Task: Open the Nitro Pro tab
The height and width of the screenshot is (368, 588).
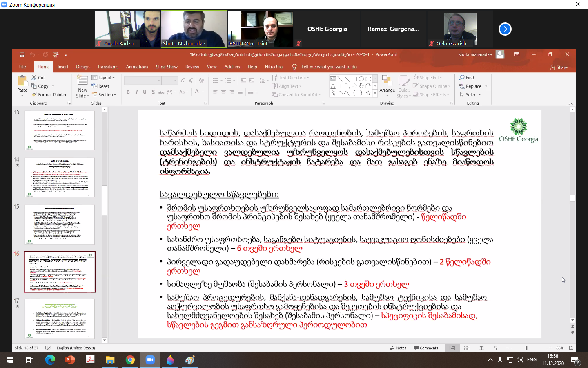Action: coord(274,67)
